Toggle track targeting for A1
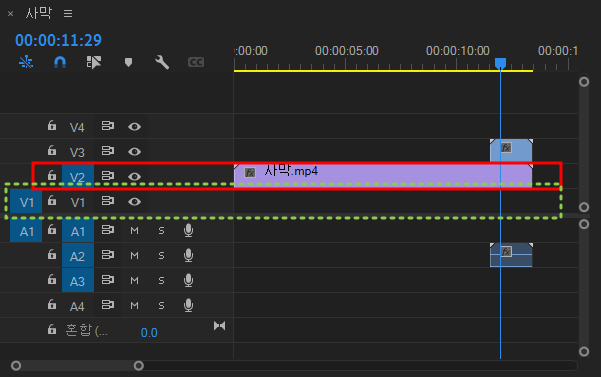 coord(77,231)
